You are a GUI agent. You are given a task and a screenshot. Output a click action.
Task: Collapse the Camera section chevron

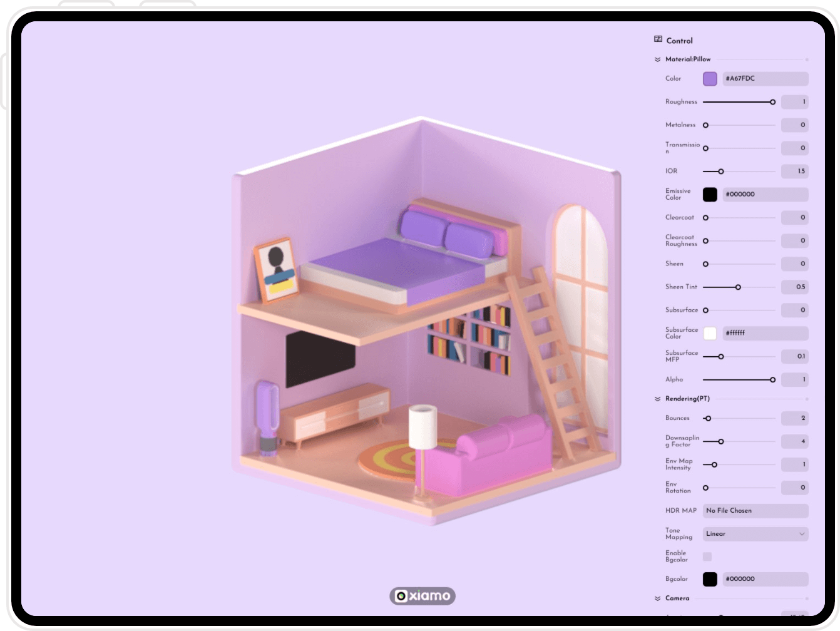click(x=657, y=598)
